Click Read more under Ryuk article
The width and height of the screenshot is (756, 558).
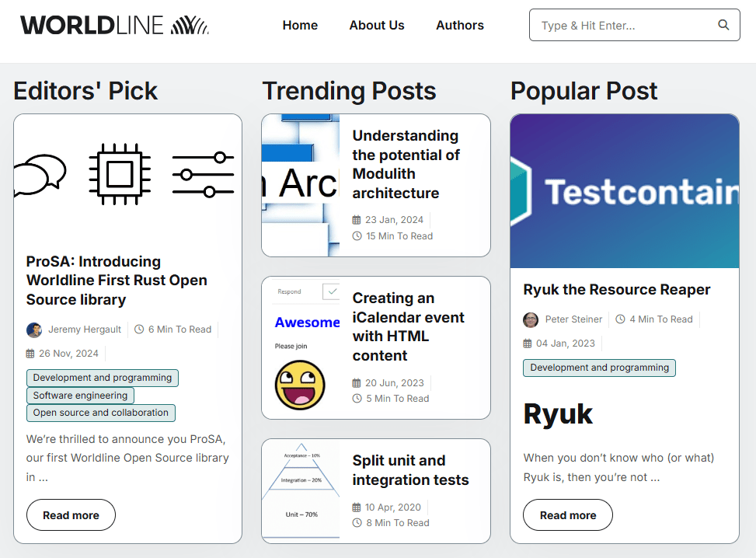568,515
